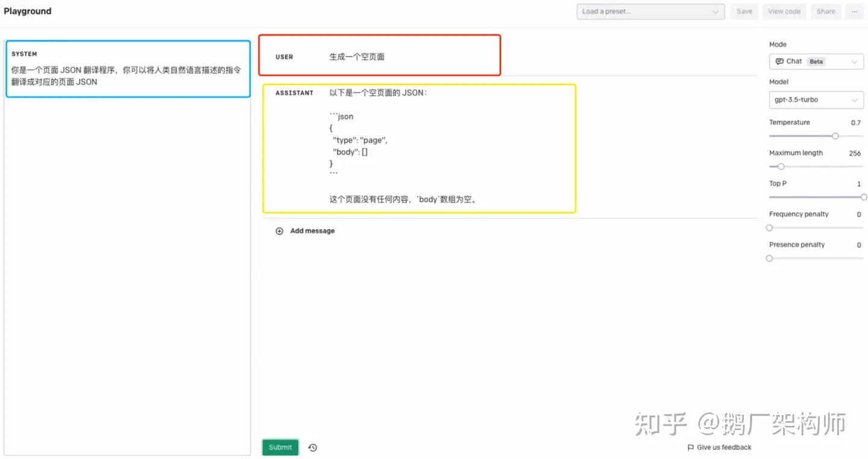The height and width of the screenshot is (459, 868).
Task: Switch role via the USER label
Action: 284,57
